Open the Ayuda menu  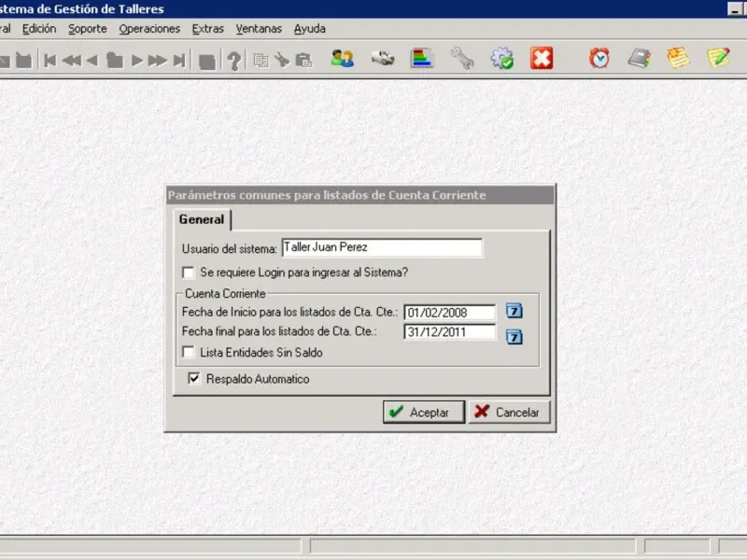coord(310,29)
